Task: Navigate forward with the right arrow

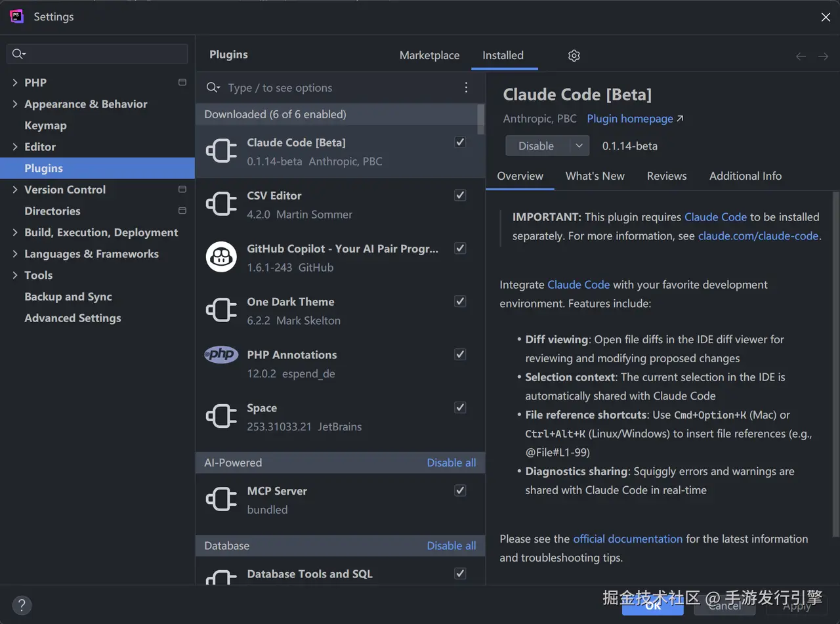Action: click(x=823, y=56)
